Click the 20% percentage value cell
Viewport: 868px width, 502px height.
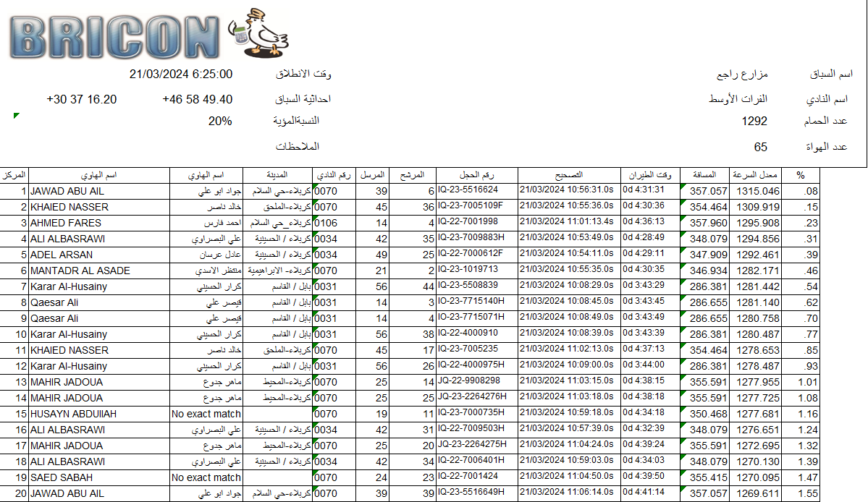(x=220, y=121)
